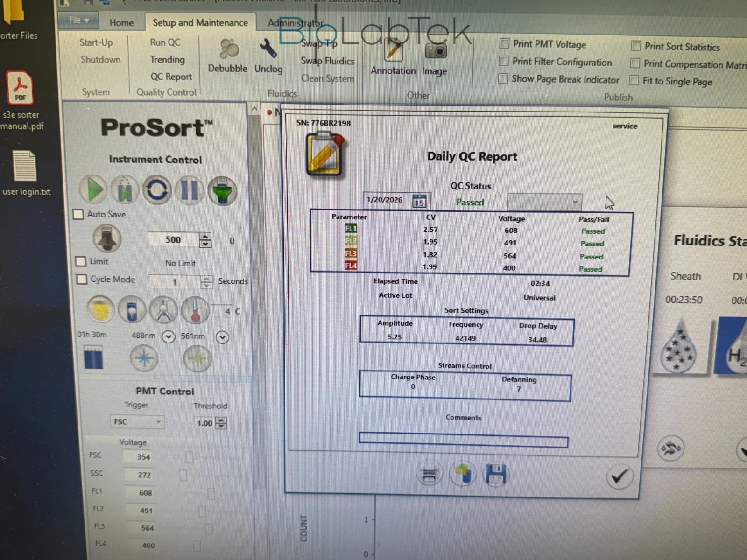
Task: Click the Image camera icon
Action: pyautogui.click(x=436, y=51)
